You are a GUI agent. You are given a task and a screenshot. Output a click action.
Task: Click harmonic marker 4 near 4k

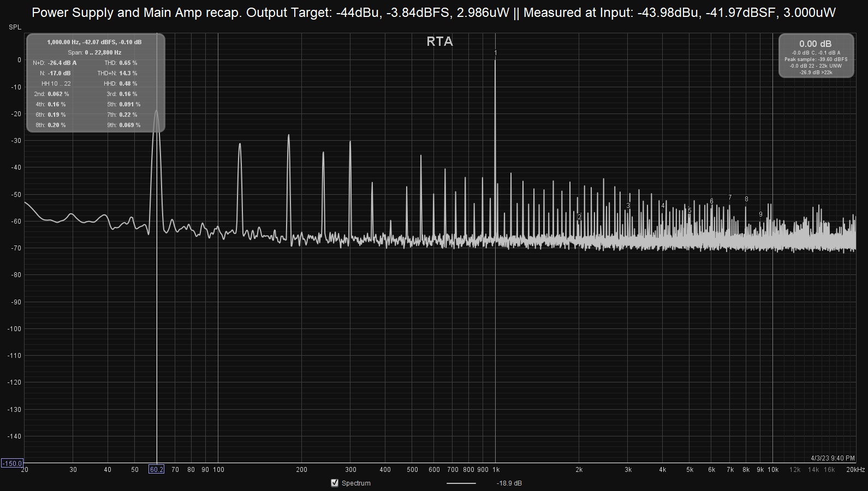coord(663,206)
